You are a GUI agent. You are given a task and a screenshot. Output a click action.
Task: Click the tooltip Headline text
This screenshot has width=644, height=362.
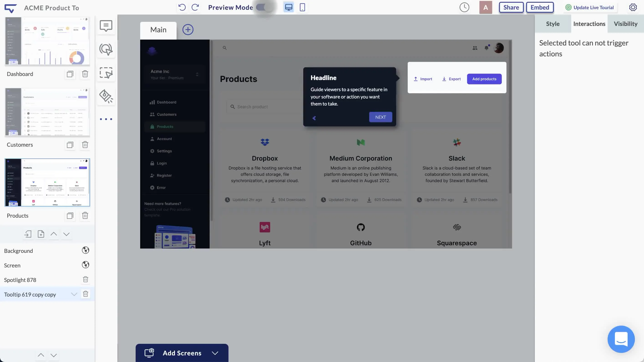point(323,78)
